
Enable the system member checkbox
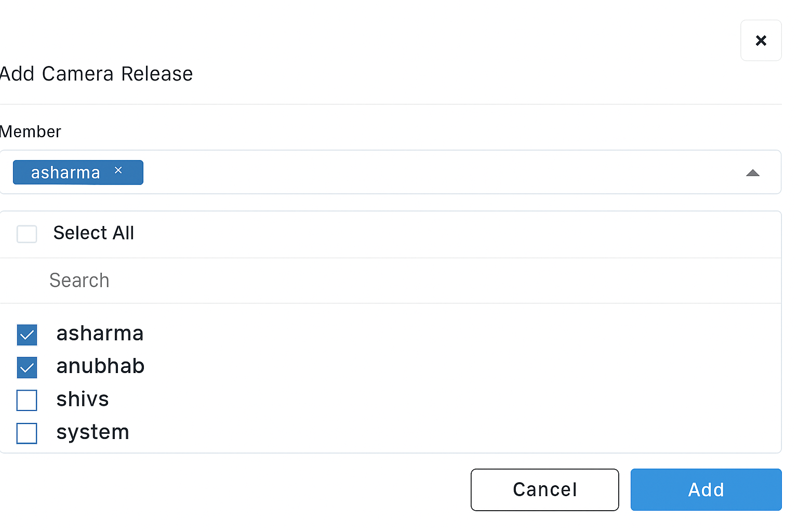point(27,433)
